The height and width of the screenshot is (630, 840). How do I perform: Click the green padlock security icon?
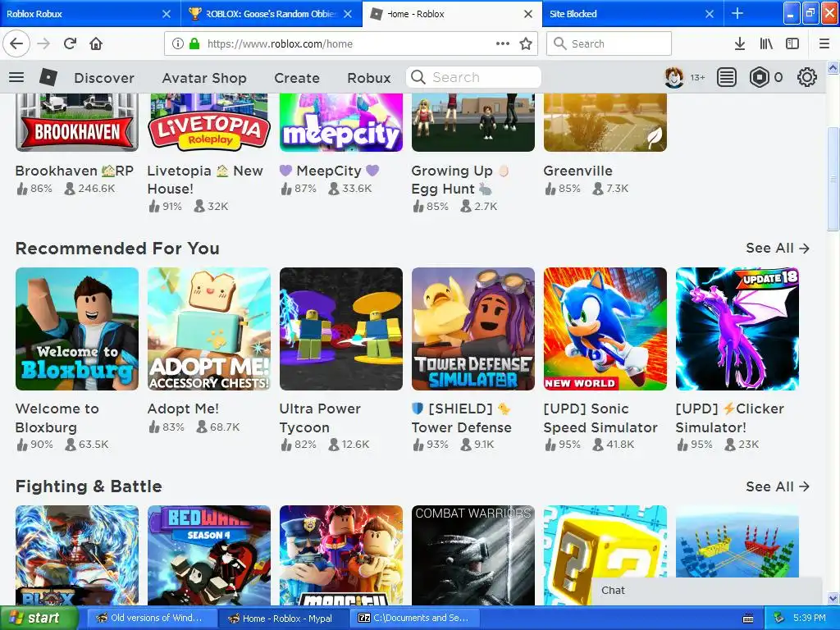coord(194,43)
